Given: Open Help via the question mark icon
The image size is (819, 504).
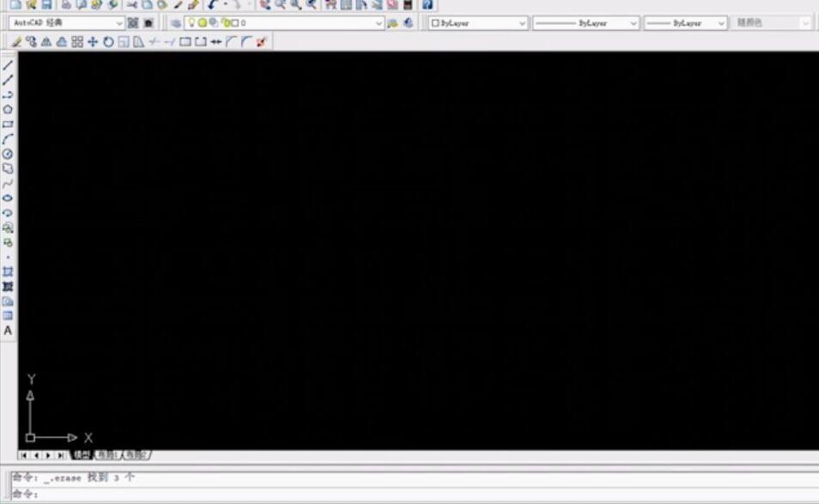Looking at the screenshot, I should 428,5.
